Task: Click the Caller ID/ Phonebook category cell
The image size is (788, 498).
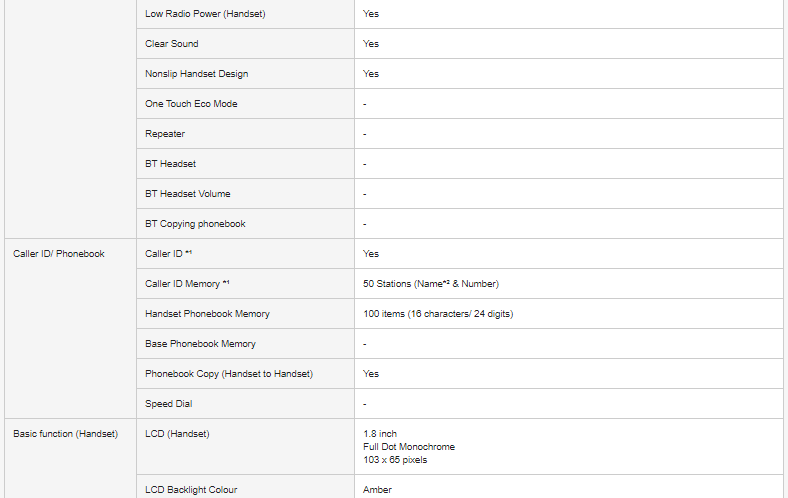Action: click(x=59, y=254)
